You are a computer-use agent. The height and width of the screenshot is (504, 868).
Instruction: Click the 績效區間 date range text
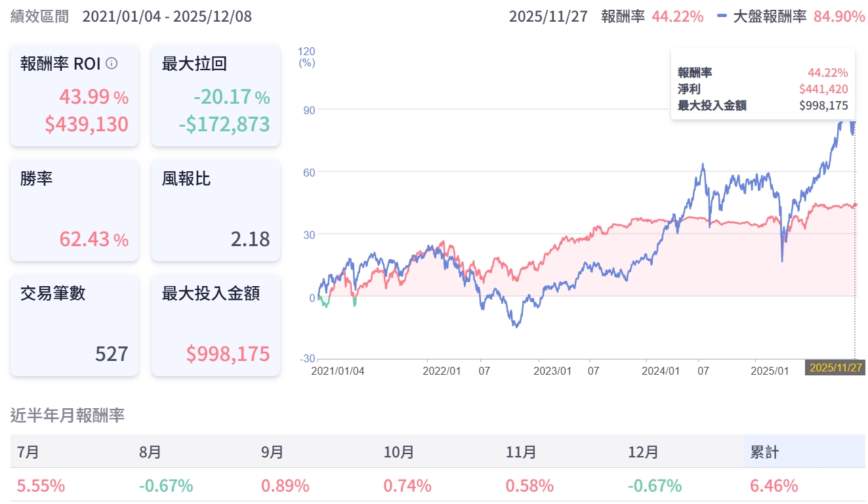167,16
